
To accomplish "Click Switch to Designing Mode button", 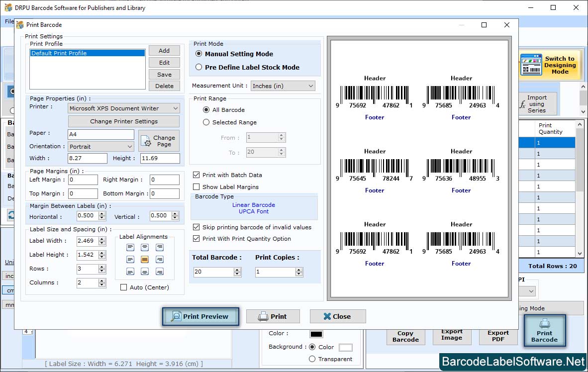I will (550, 65).
